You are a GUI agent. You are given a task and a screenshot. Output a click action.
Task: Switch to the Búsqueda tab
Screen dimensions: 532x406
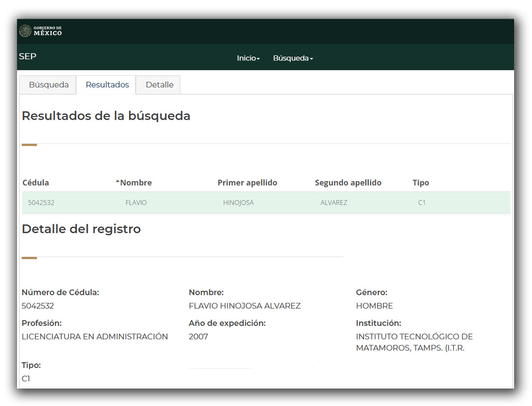pyautogui.click(x=49, y=85)
